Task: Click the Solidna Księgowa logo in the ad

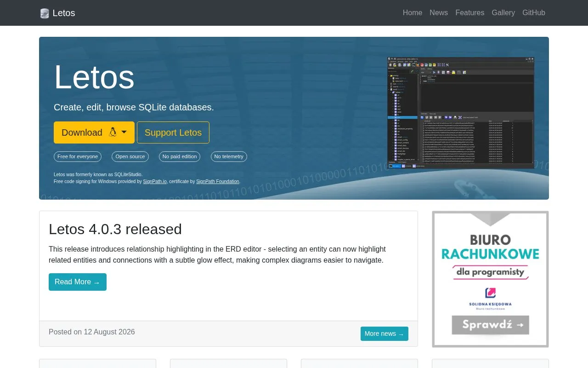Action: (x=490, y=299)
